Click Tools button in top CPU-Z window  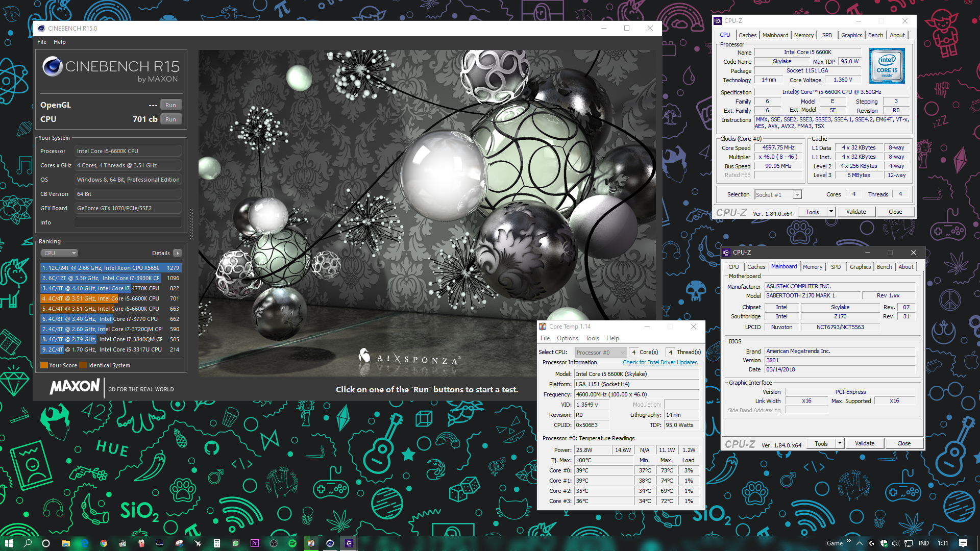[x=812, y=212]
